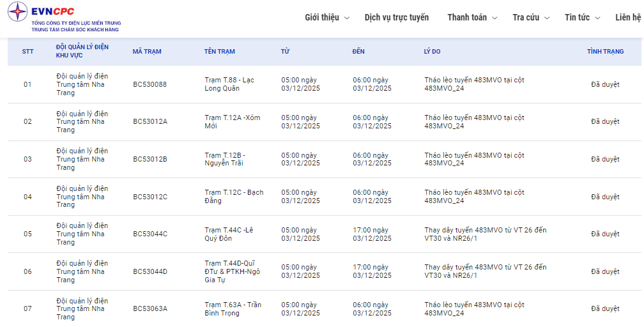Click Trạm T.63A - Trần Bình Trọng
Image resolution: width=644 pixels, height=327 pixels.
(x=233, y=308)
